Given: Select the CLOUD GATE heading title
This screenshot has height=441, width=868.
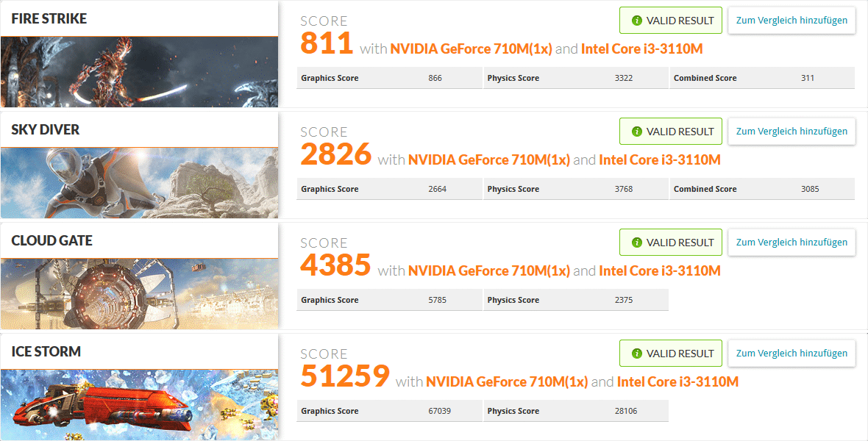Looking at the screenshot, I should point(51,241).
